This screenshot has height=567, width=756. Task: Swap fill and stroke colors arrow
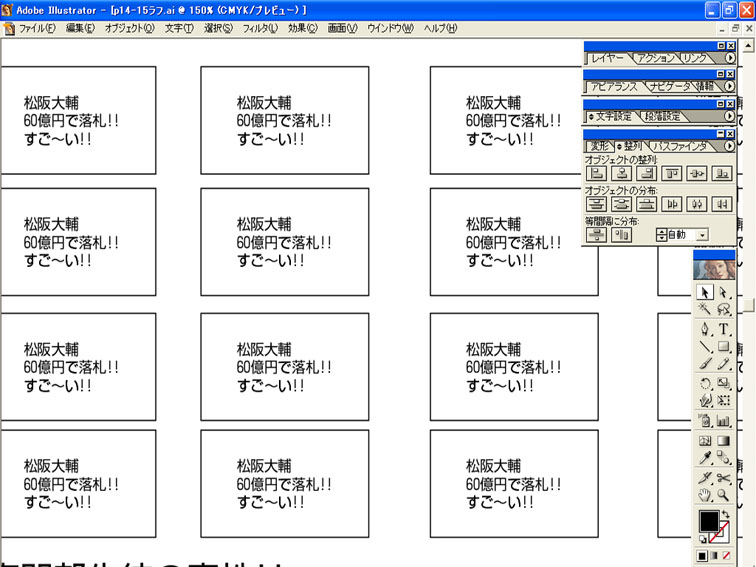point(726,515)
